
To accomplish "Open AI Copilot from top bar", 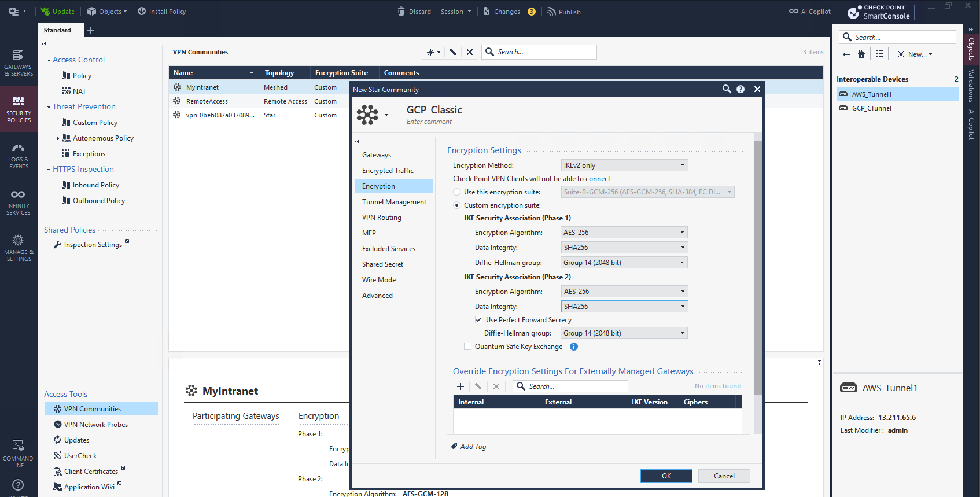I will [810, 12].
